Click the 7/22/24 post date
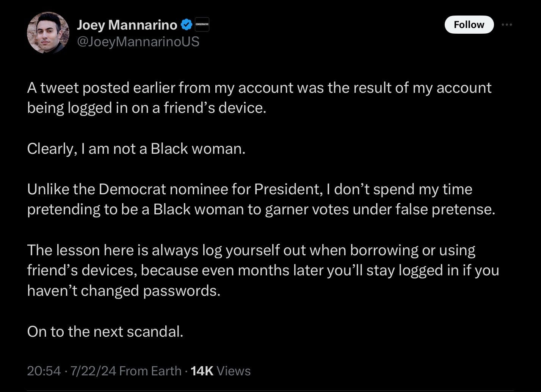 [x=93, y=371]
